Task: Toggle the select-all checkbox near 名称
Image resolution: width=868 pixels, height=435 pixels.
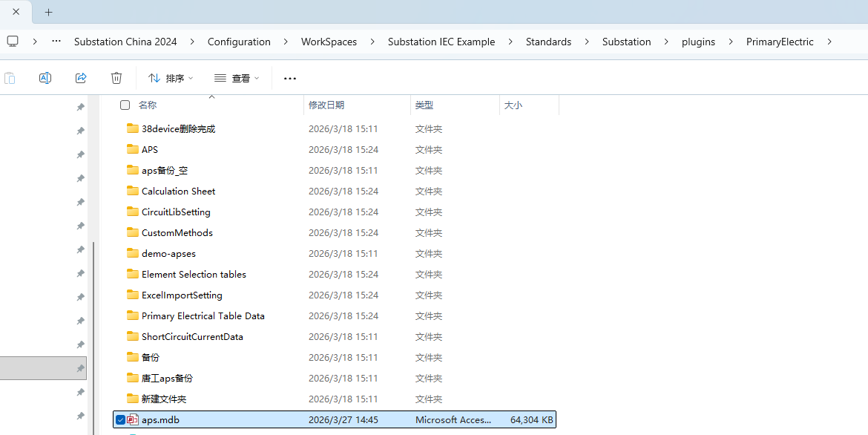Action: (125, 105)
